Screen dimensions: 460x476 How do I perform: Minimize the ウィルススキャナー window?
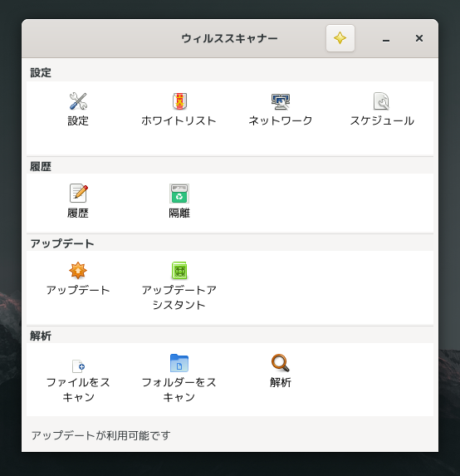(386, 39)
